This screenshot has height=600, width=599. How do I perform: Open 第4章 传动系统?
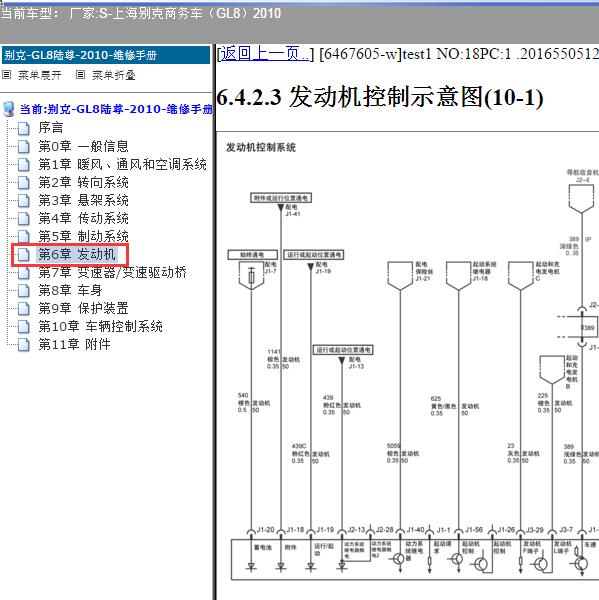pos(83,218)
